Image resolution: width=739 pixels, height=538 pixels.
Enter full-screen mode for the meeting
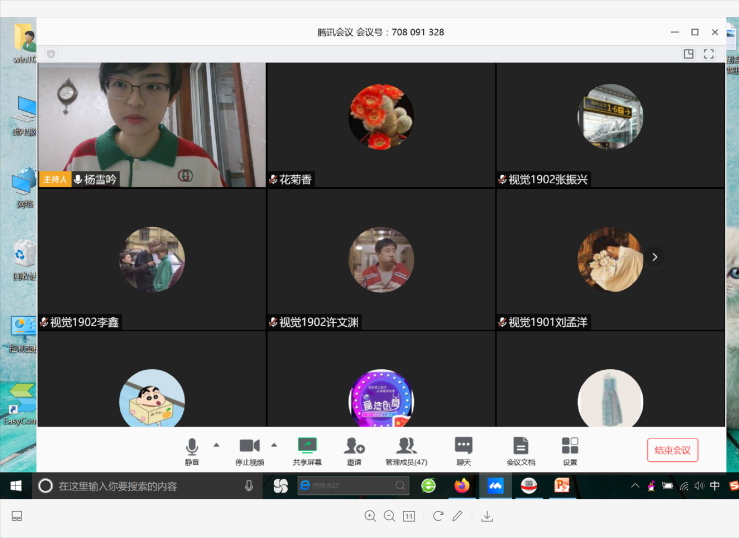point(709,54)
